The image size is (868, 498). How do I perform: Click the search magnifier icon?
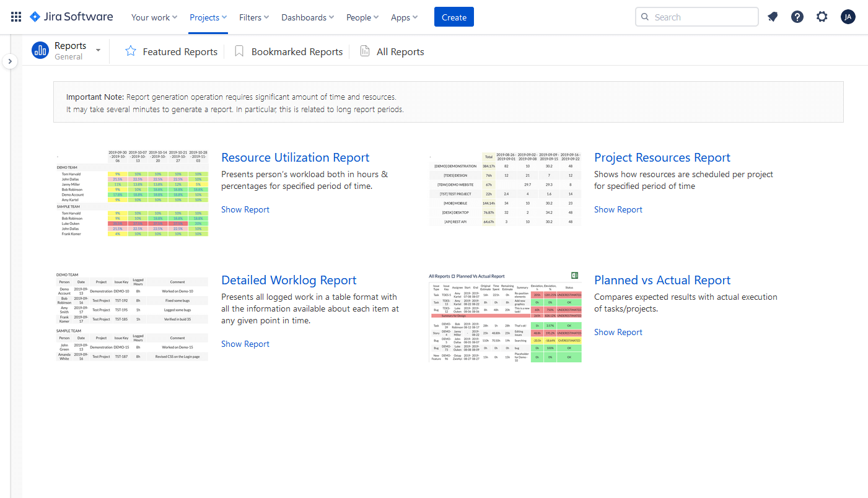coord(644,17)
